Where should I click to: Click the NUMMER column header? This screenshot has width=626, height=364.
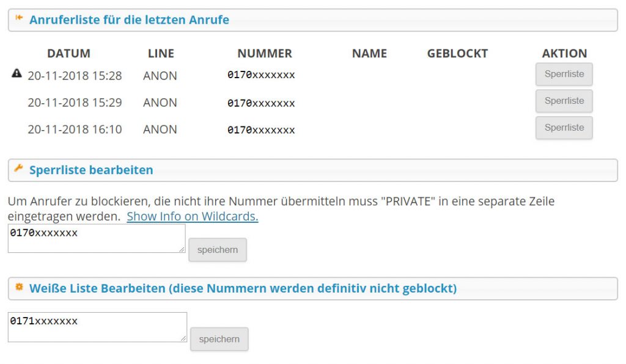(x=265, y=53)
